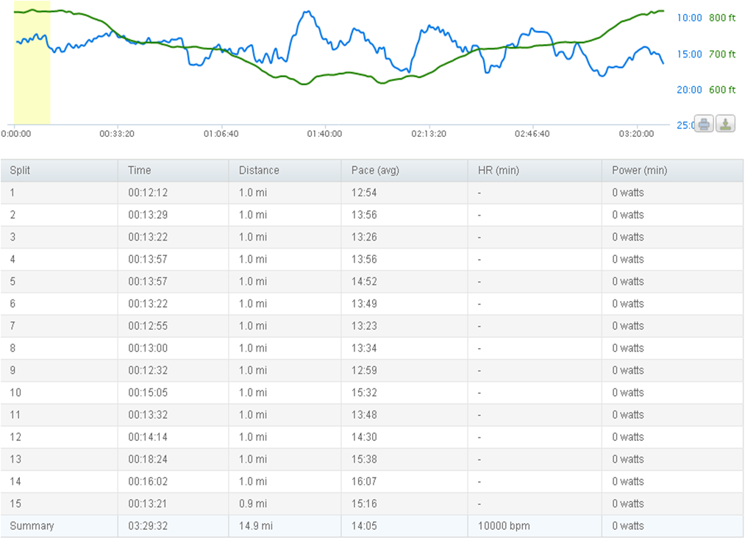The height and width of the screenshot is (549, 756).
Task: Sort by the Distance column header
Action: [259, 170]
